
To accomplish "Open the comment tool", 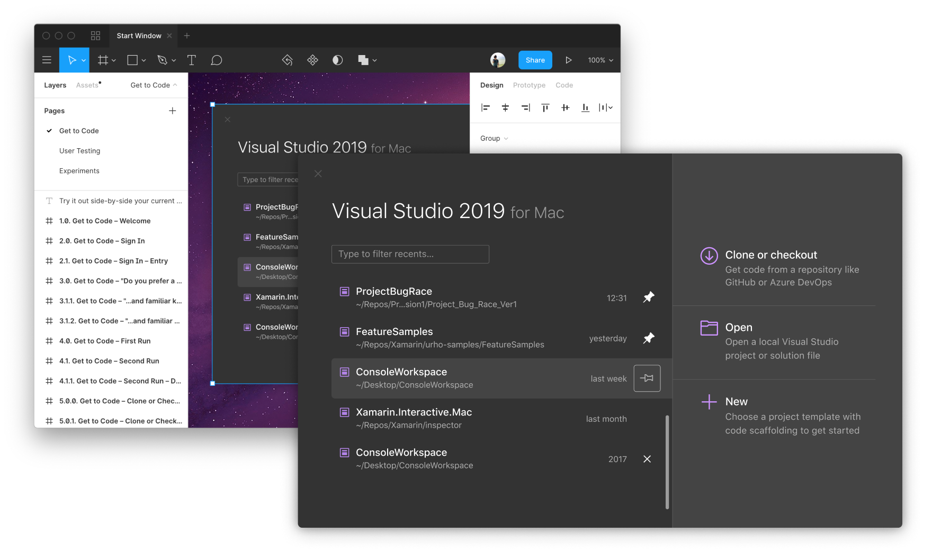I will coord(217,60).
